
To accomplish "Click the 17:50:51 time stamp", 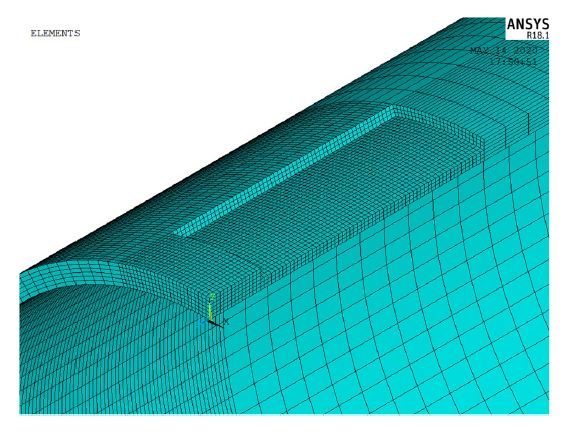I will (x=513, y=62).
